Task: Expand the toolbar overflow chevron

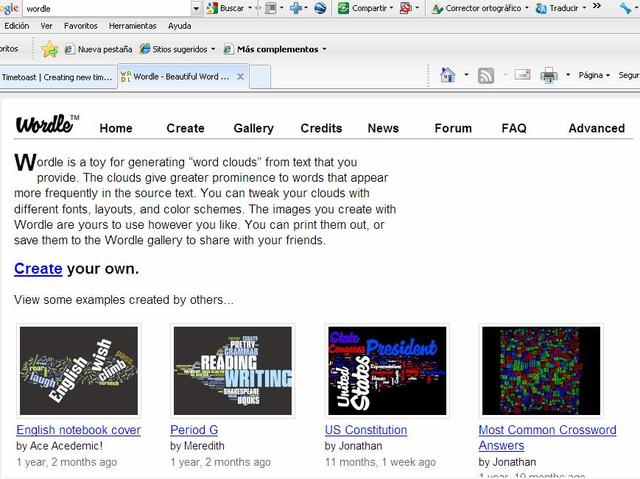Action: [597, 6]
